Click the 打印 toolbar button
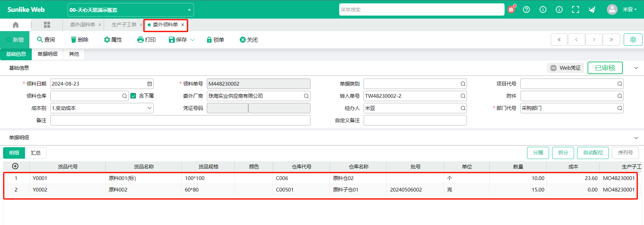Image resolution: width=644 pixels, height=225 pixels. tap(146, 40)
